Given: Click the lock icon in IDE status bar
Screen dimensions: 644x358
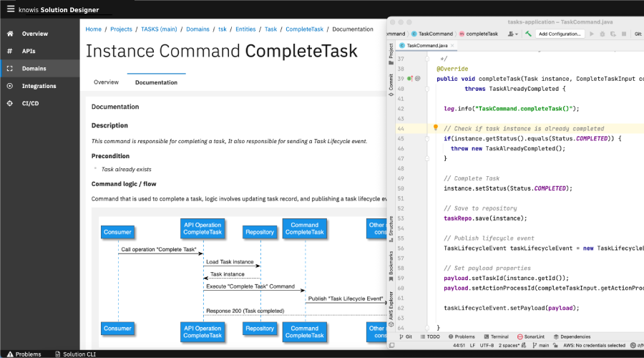Looking at the screenshot, I should coord(556,345).
